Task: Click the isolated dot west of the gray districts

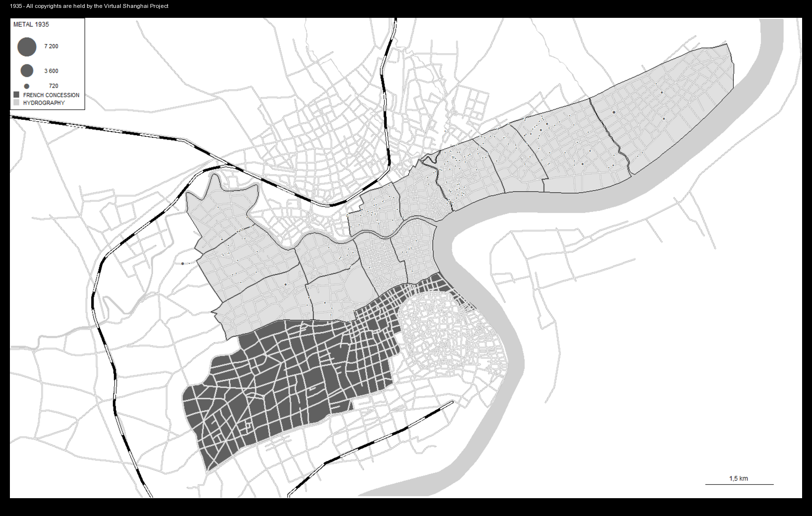Action: click(x=183, y=263)
